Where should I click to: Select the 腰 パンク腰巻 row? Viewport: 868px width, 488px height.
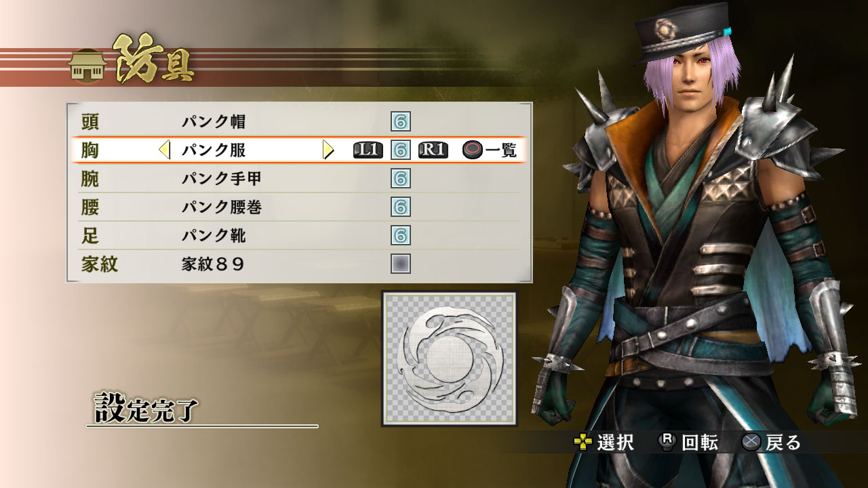tap(298, 207)
